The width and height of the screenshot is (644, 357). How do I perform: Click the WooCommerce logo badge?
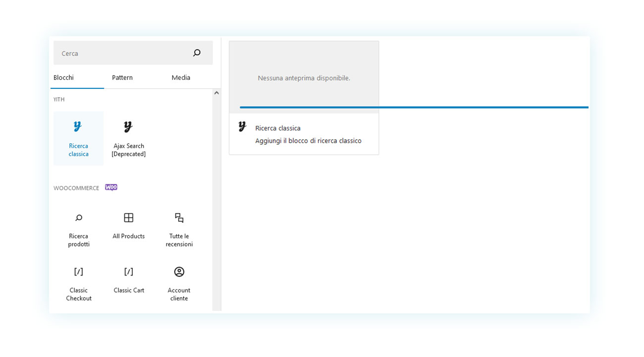[x=111, y=187]
